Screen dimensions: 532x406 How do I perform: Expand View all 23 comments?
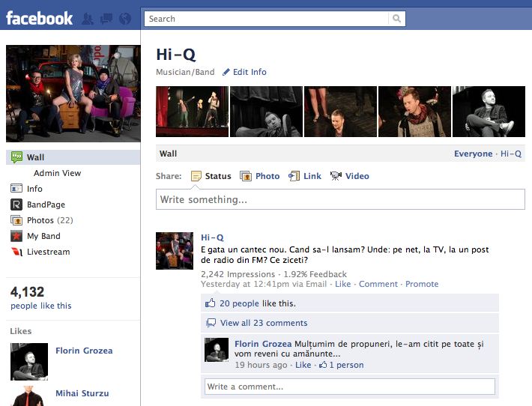(264, 323)
